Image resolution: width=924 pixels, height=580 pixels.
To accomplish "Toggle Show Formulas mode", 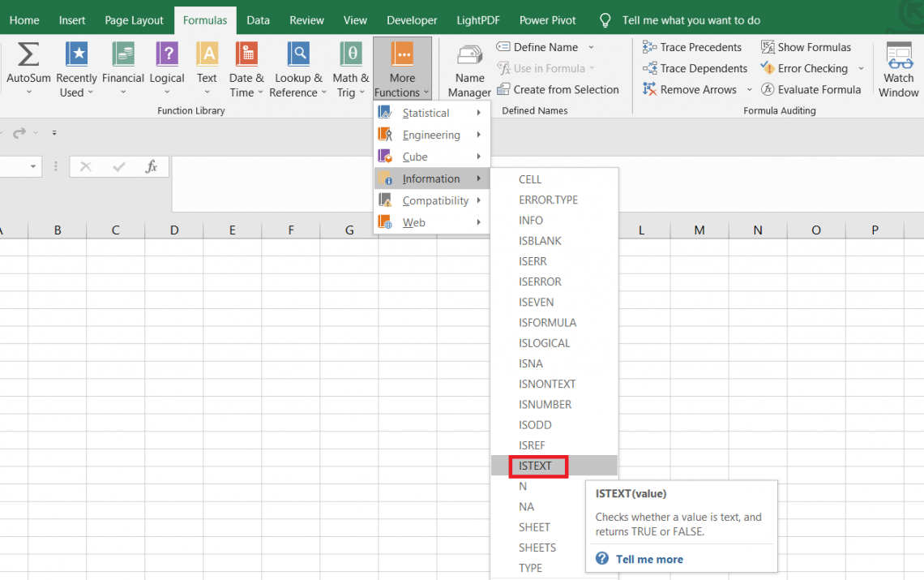I will pyautogui.click(x=806, y=47).
